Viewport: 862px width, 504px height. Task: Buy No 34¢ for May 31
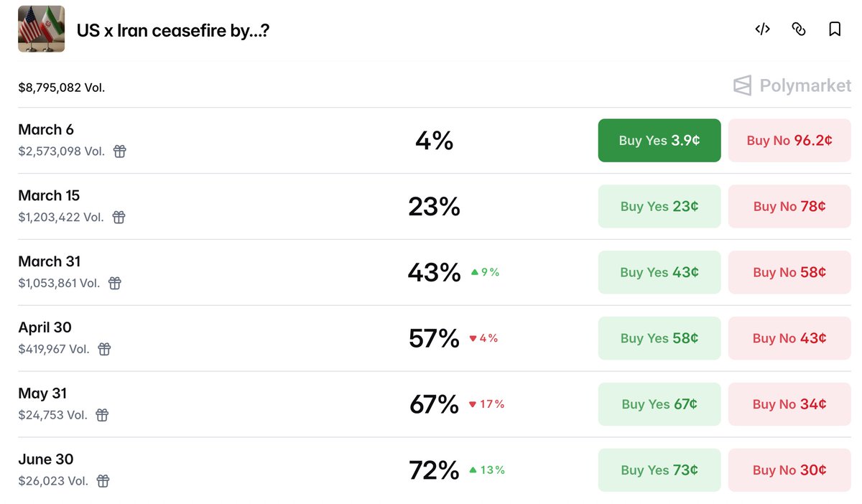coord(789,404)
